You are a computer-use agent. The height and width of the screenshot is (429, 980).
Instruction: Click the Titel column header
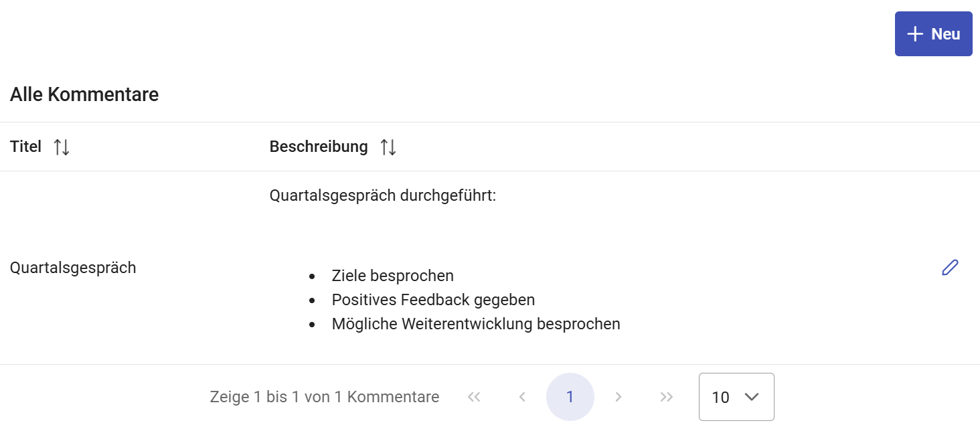(x=26, y=147)
